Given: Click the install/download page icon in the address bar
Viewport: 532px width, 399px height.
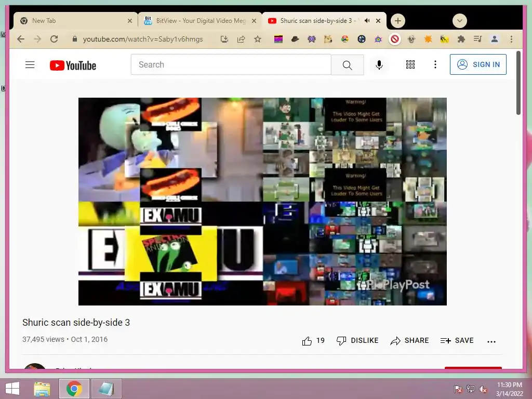Looking at the screenshot, I should pyautogui.click(x=224, y=39).
